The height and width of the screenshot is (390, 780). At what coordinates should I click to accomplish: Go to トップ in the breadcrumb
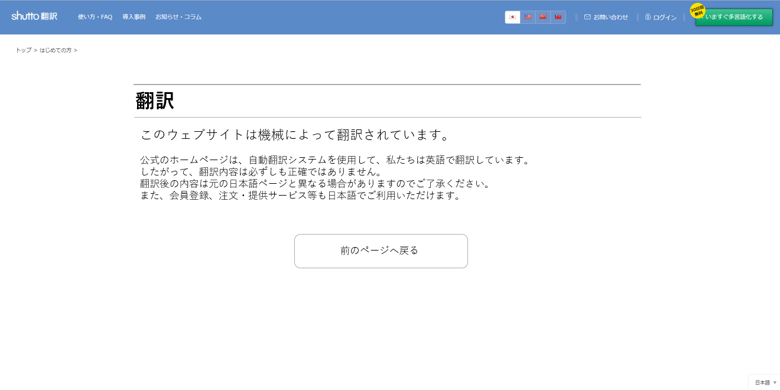tap(23, 50)
